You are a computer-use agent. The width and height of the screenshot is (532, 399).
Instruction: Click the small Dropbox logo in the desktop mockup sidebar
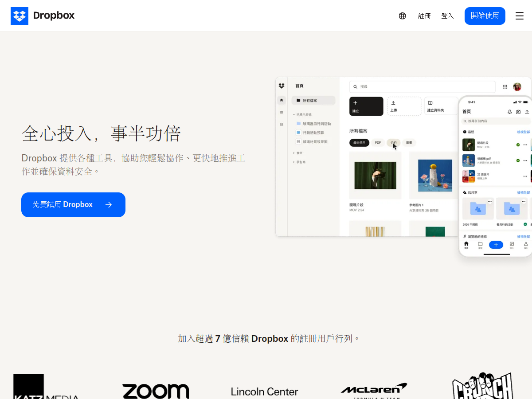(282, 86)
